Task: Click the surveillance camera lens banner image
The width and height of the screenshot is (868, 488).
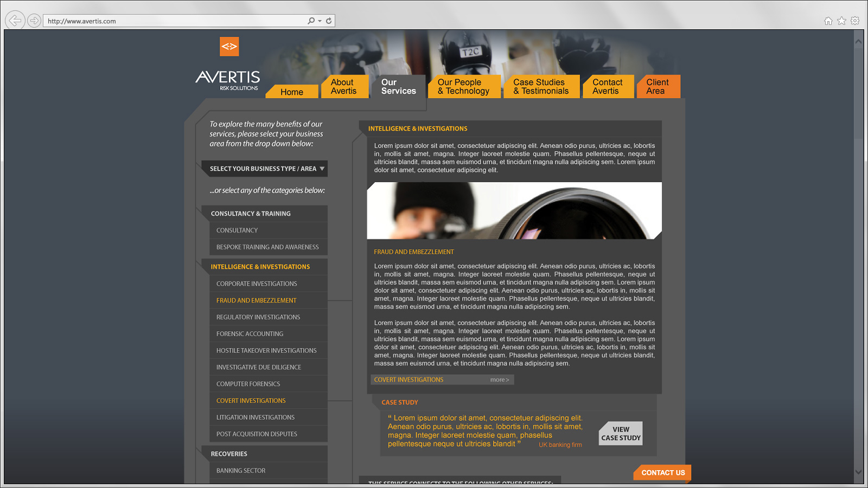Action: pyautogui.click(x=514, y=211)
